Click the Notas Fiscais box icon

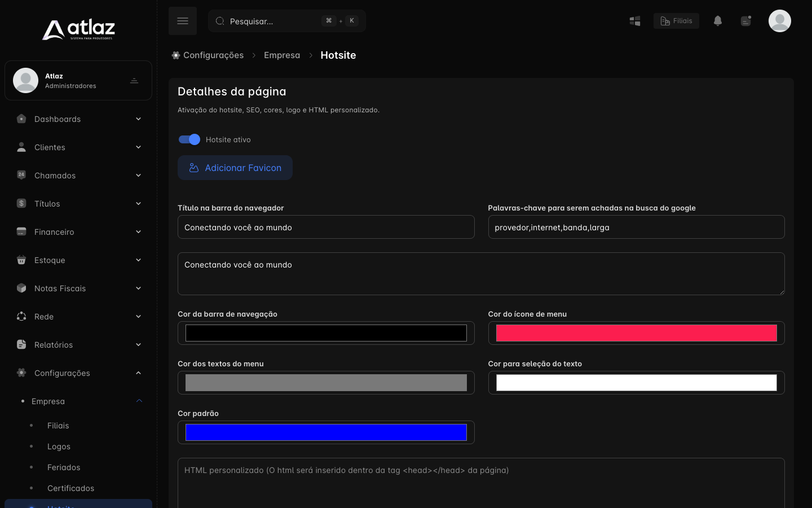click(x=21, y=288)
